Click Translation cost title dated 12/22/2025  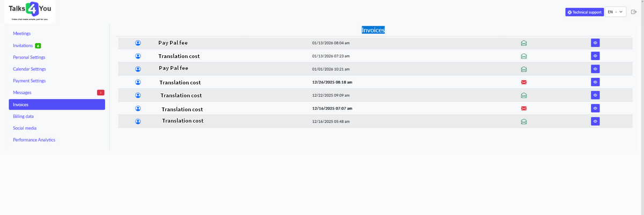point(181,95)
